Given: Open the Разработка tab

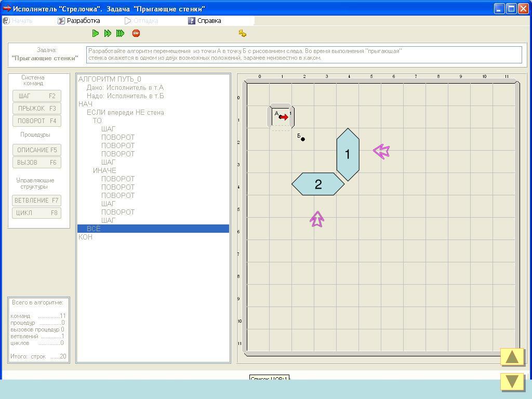Looking at the screenshot, I should [79, 21].
